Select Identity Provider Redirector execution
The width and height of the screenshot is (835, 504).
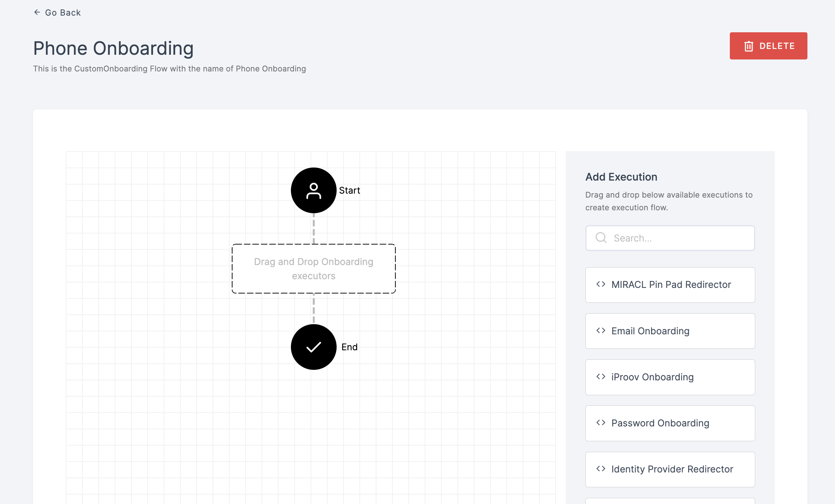(670, 470)
